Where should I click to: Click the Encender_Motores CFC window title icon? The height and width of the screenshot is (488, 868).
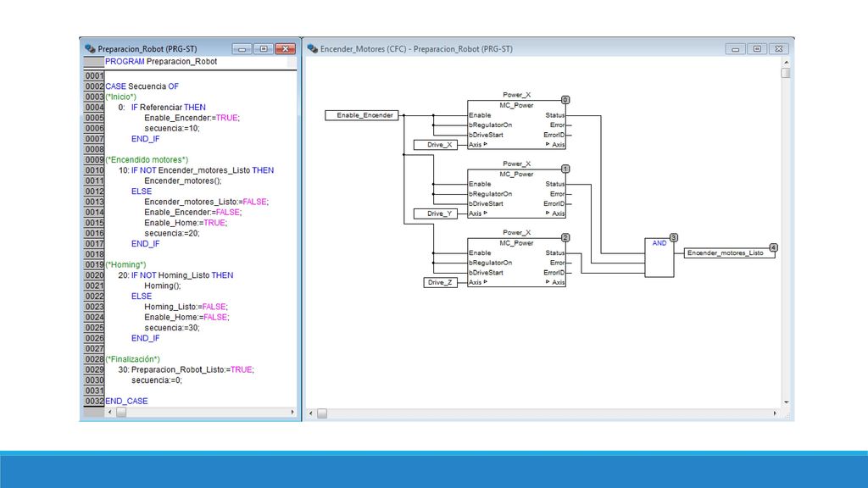pyautogui.click(x=313, y=48)
